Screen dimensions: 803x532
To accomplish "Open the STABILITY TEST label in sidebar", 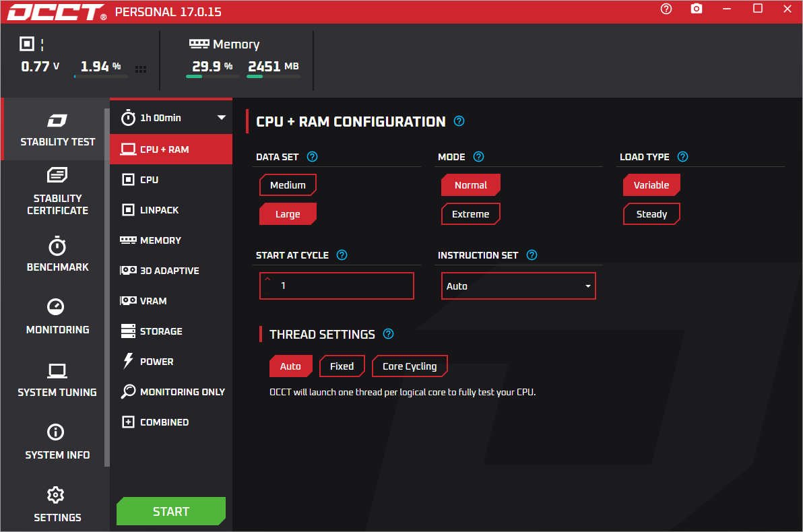I will (58, 142).
